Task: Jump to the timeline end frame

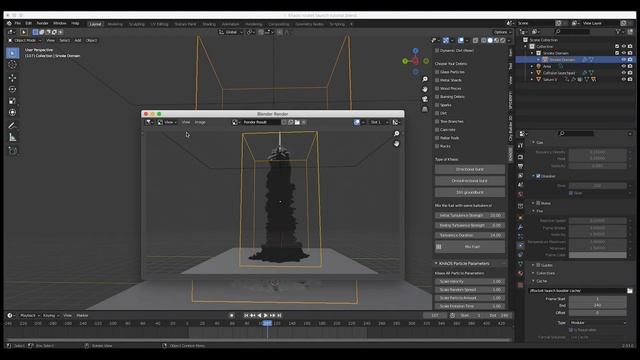Action: tap(279, 316)
